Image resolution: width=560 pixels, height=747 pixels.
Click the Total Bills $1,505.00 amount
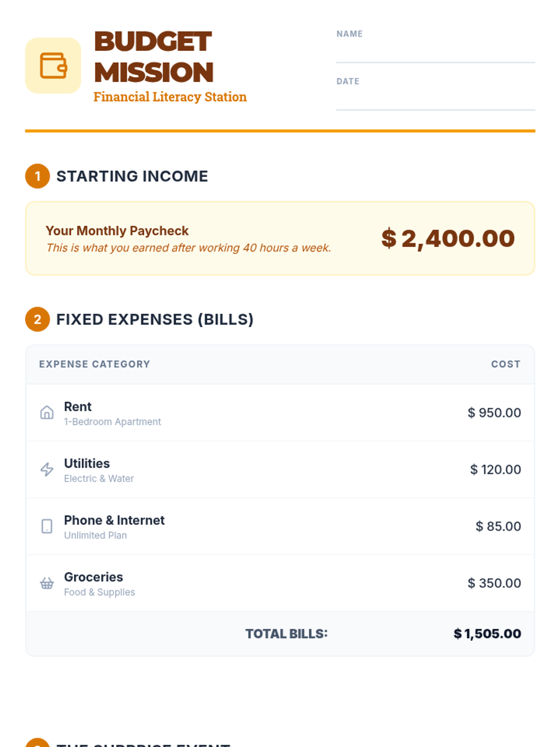487,634
